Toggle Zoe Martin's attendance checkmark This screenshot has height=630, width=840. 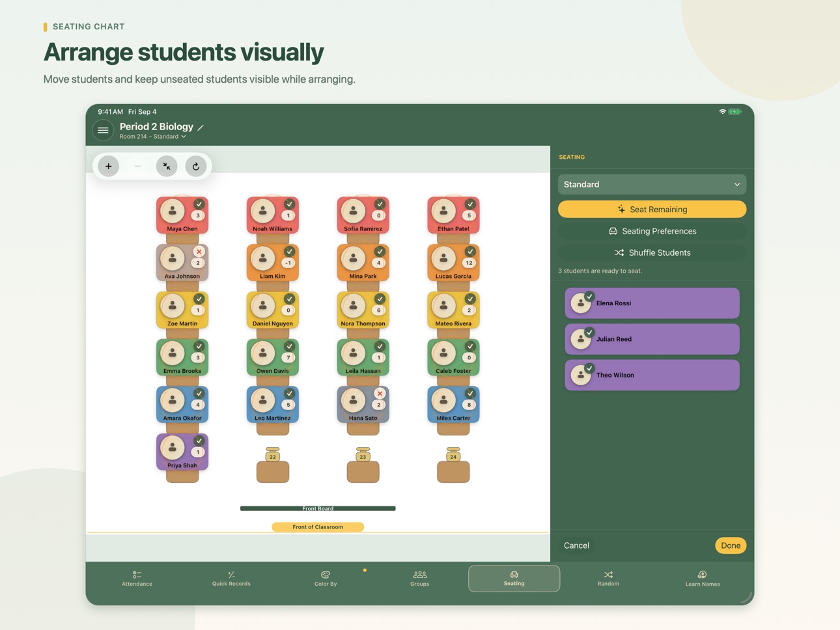coord(199,299)
